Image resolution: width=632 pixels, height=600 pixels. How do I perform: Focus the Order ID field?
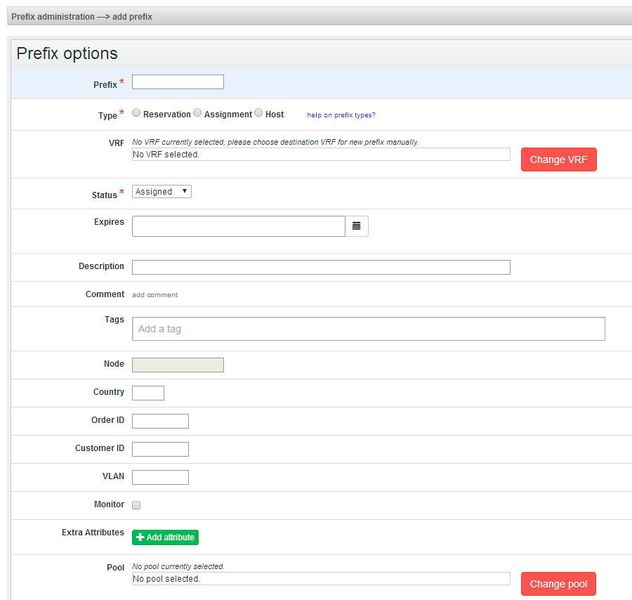tap(160, 421)
